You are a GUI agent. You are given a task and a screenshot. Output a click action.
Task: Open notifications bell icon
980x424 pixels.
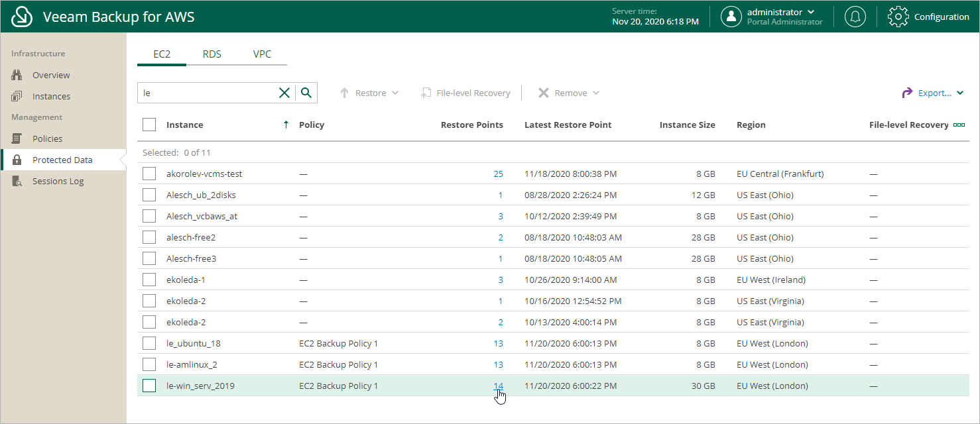(855, 17)
